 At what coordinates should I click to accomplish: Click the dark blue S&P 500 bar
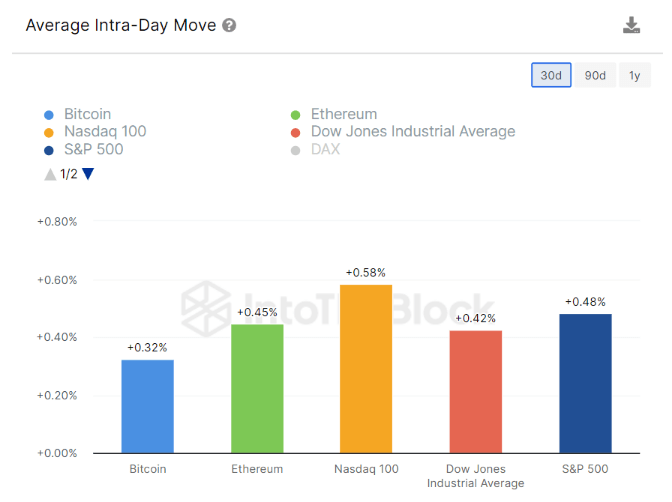[585, 383]
